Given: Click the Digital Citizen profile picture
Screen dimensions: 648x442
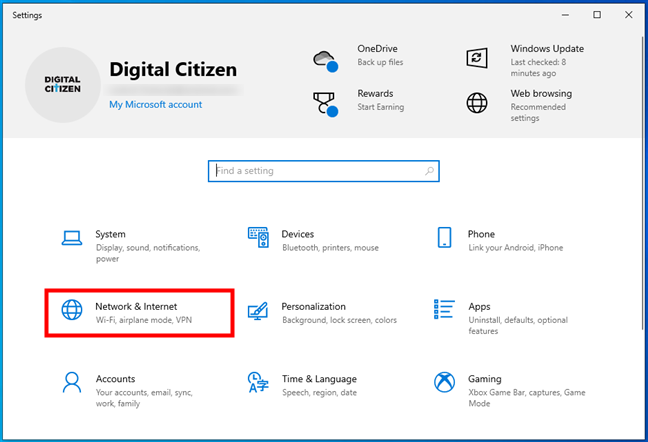Looking at the screenshot, I should pos(63,85).
